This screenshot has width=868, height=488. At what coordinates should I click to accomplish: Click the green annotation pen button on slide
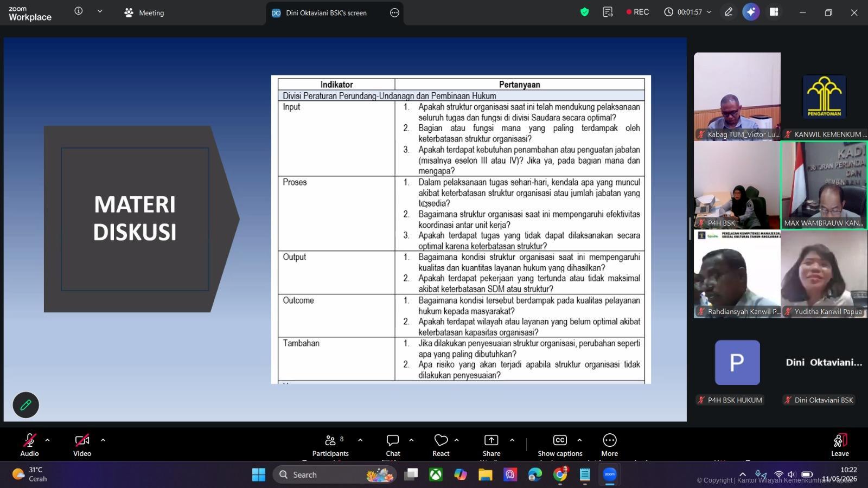[x=25, y=404]
